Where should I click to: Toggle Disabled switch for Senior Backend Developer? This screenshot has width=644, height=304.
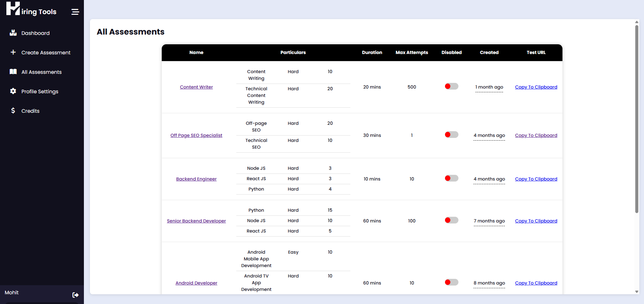(451, 220)
